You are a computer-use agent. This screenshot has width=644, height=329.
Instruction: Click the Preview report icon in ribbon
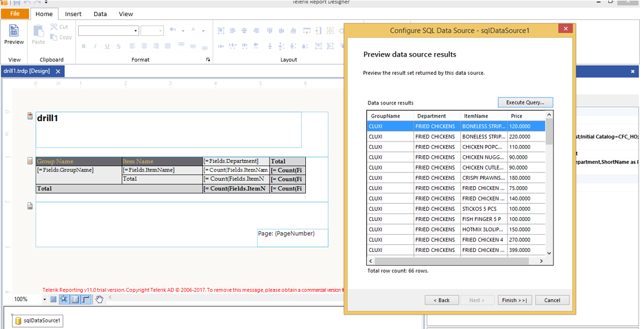(x=14, y=31)
